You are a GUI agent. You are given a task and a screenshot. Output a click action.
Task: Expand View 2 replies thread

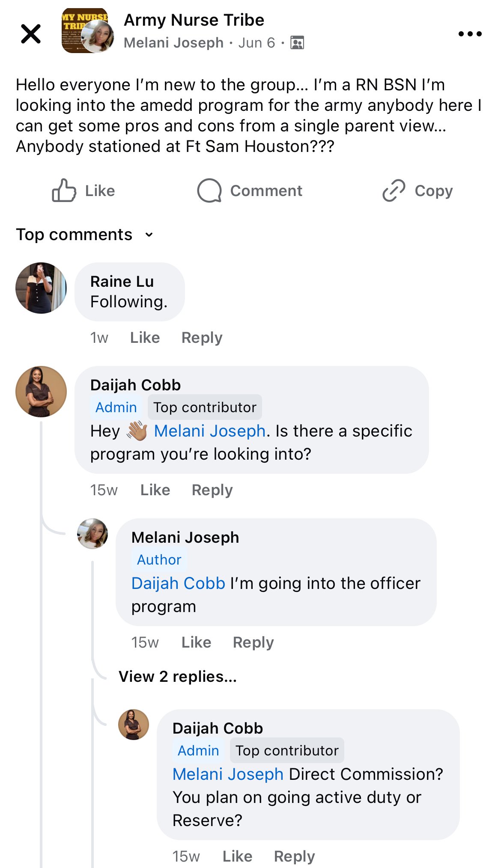coord(177,677)
